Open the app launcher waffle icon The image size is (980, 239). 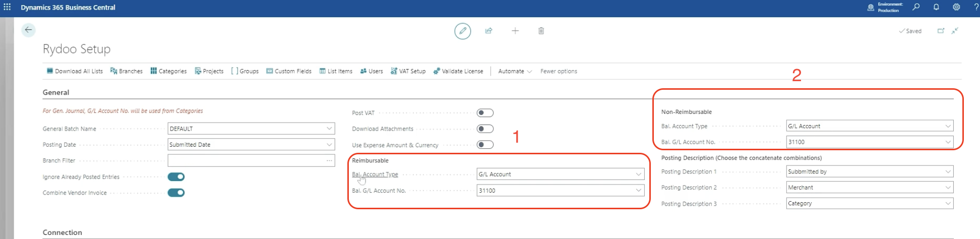7,7
